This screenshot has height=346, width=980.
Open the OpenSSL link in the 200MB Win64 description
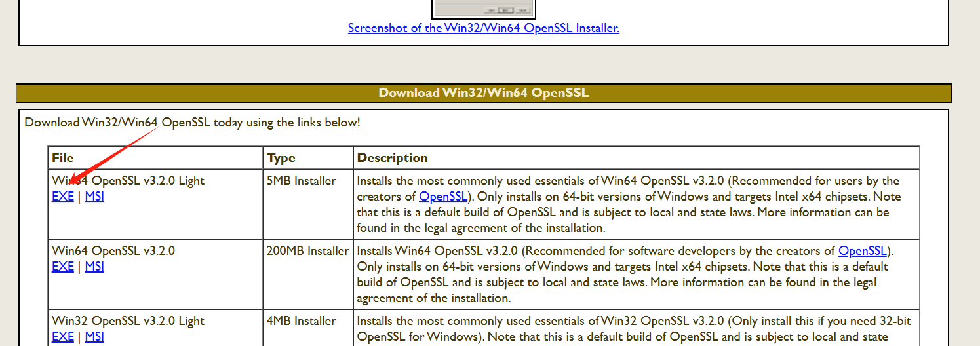[863, 251]
